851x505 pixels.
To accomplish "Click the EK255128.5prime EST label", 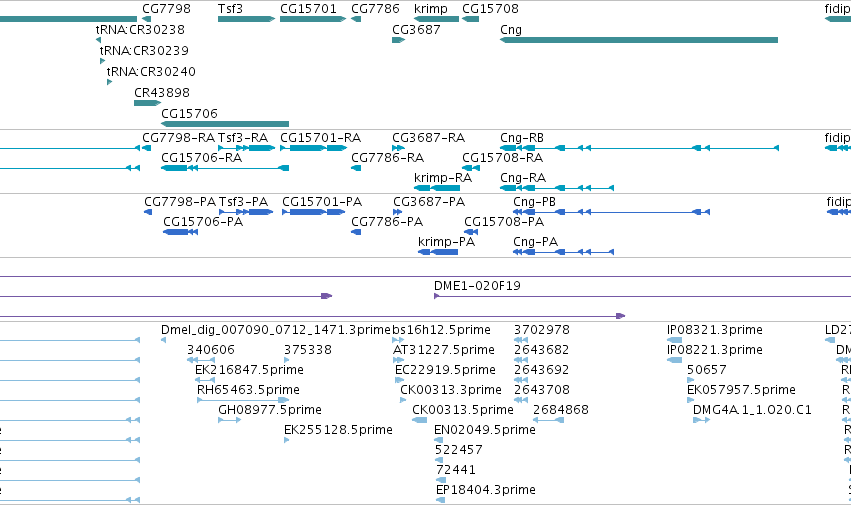I will (x=338, y=430).
